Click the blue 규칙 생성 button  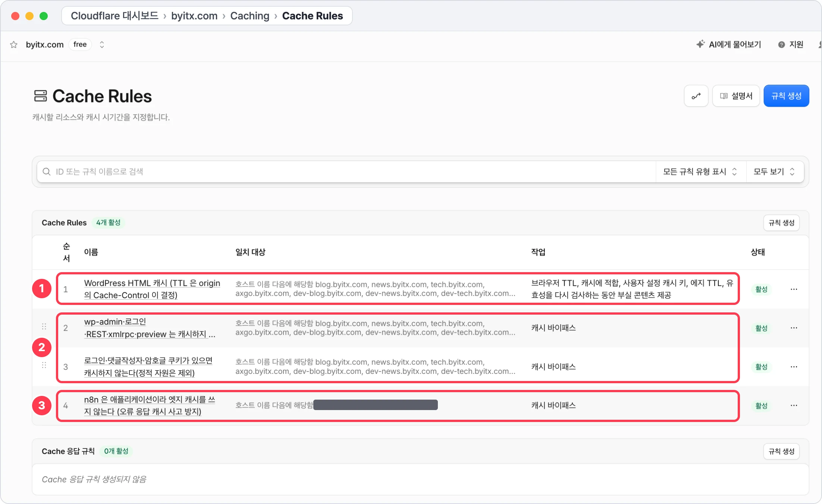click(786, 96)
